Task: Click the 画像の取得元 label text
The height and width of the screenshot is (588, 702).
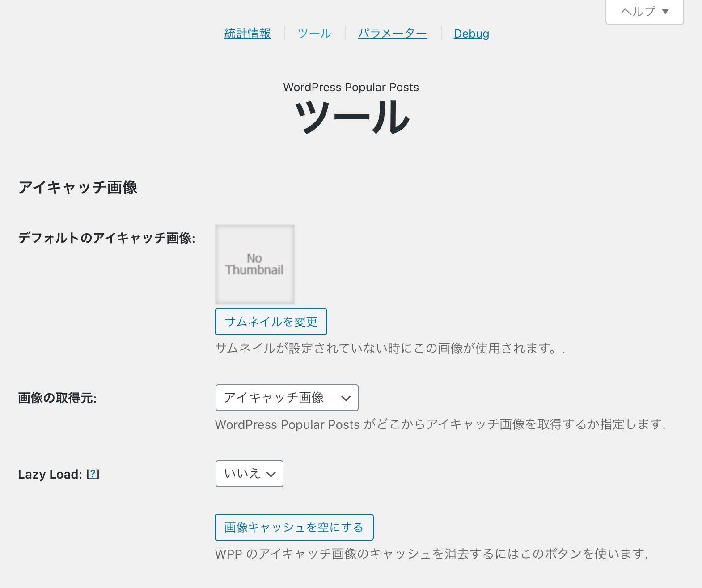Action: (x=57, y=398)
